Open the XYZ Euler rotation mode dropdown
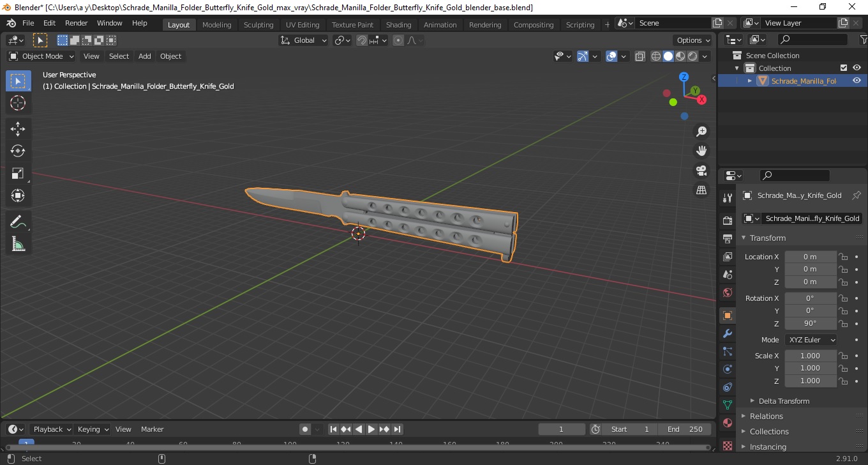 coord(811,340)
